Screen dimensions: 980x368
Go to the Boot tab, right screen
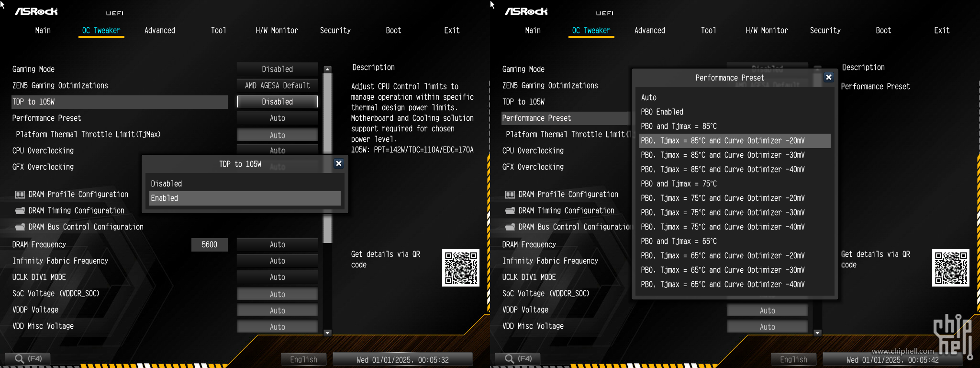point(884,30)
